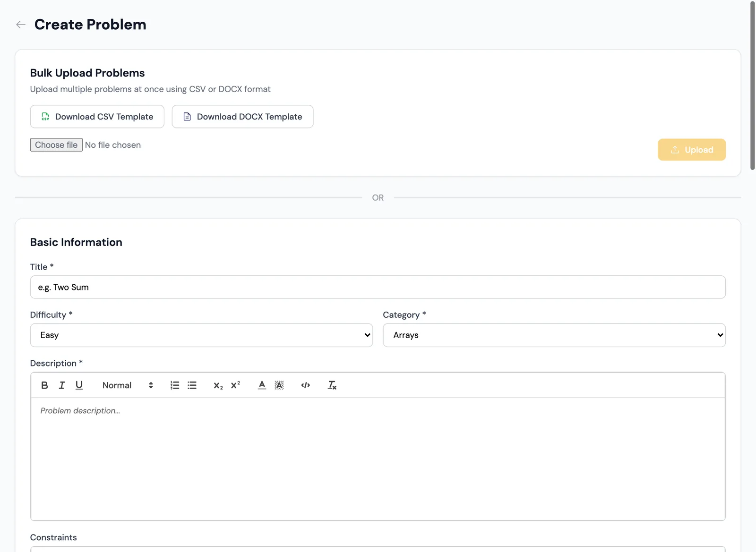Insert a code block

point(306,385)
